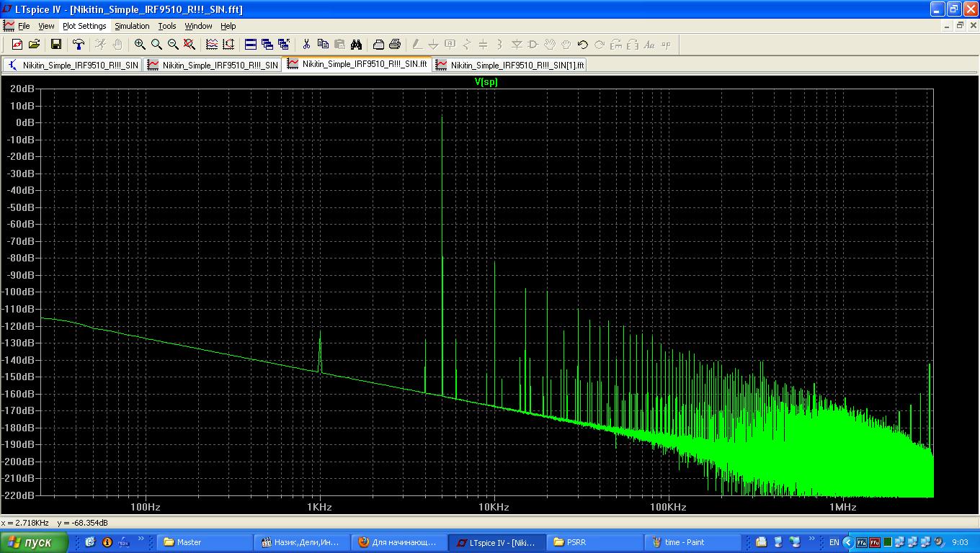The height and width of the screenshot is (553, 980).
Task: Click the Zoom Out magnifier icon
Action: (173, 45)
